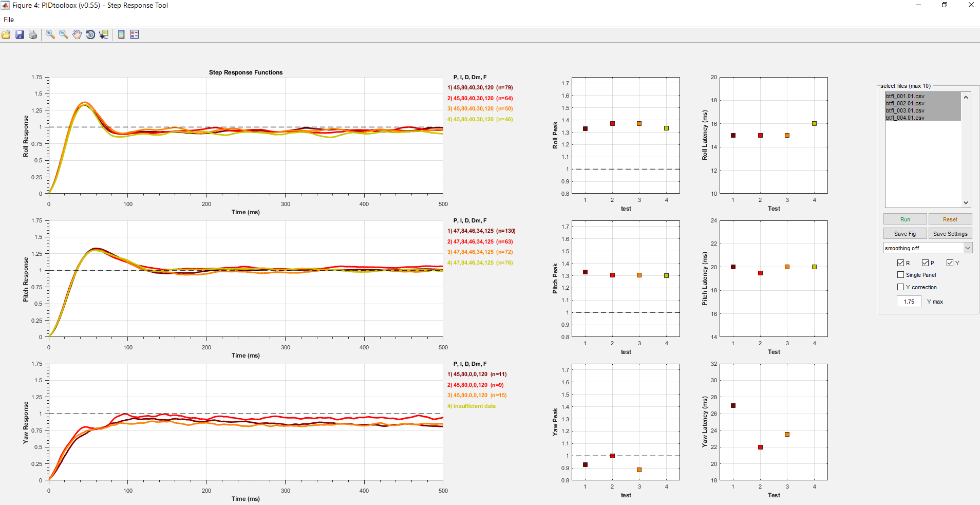Click the Run button

904,219
